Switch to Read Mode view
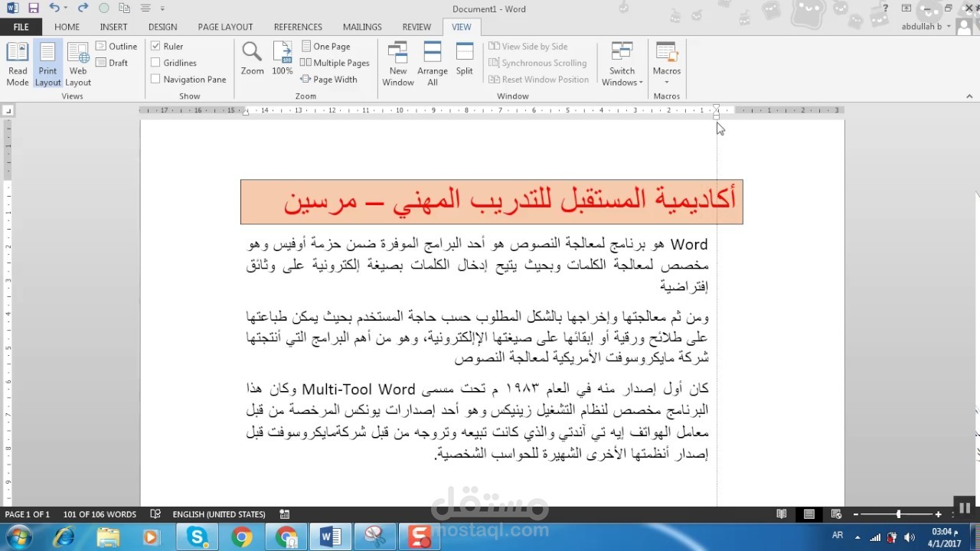 18,64
